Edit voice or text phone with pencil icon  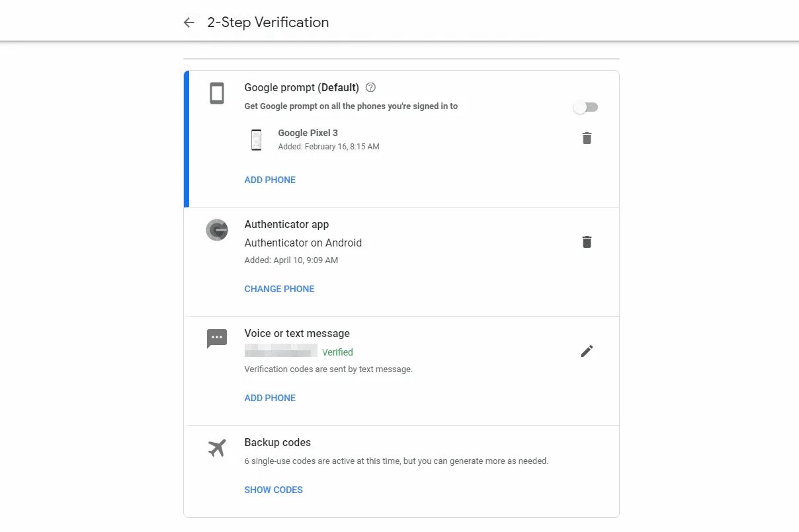coord(587,351)
